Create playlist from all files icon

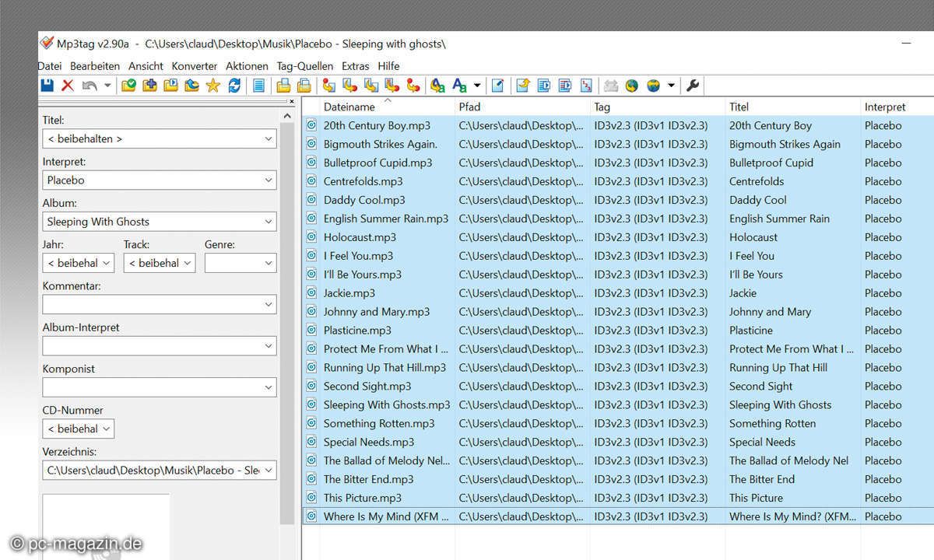[544, 86]
